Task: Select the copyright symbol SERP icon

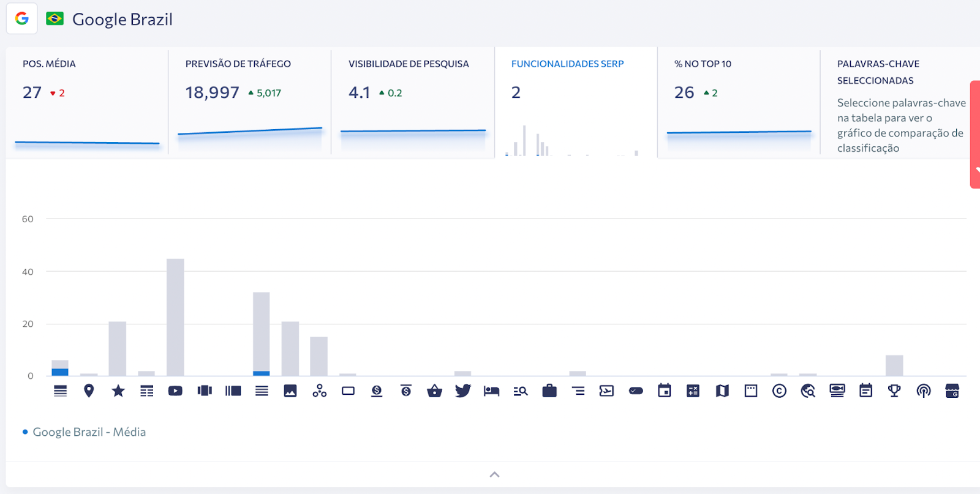Action: pyautogui.click(x=779, y=391)
